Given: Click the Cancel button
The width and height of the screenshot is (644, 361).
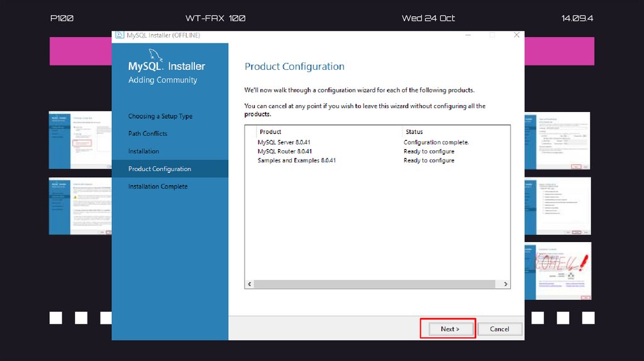Looking at the screenshot, I should tap(499, 329).
